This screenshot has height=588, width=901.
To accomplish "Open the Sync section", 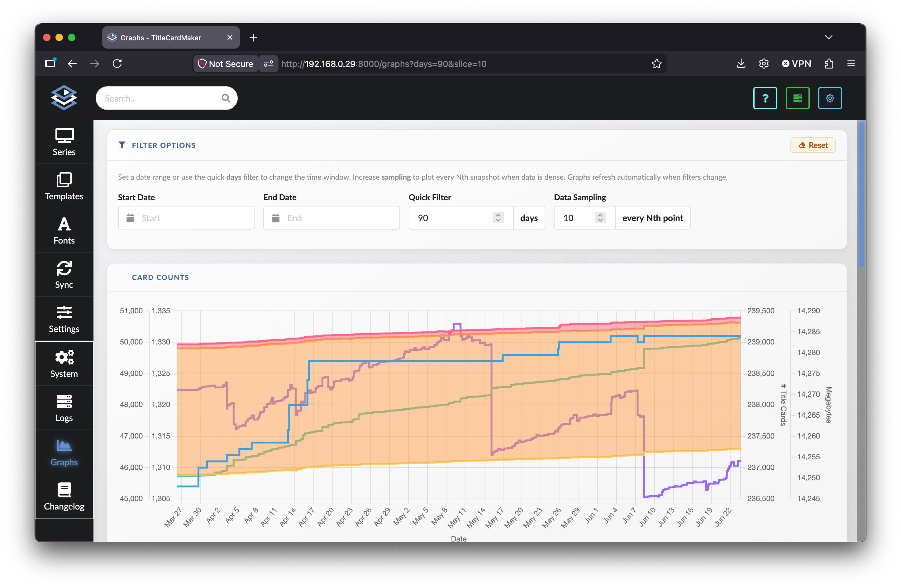I will click(x=64, y=275).
